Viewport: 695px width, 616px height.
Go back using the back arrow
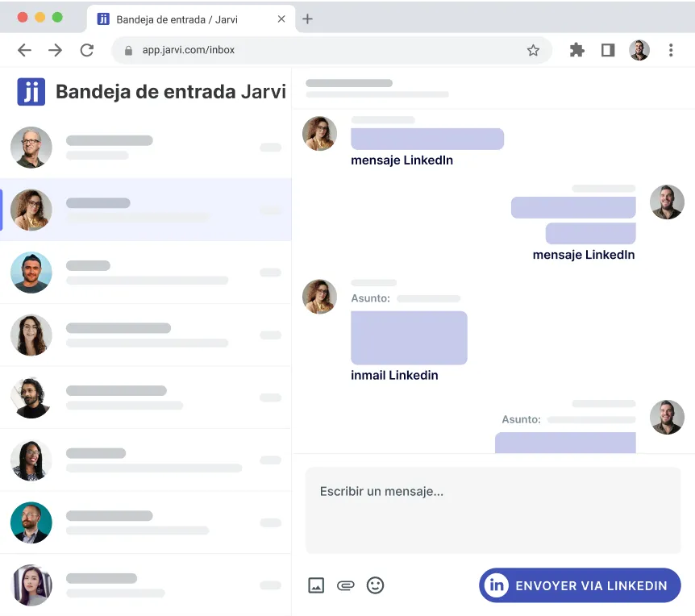[x=24, y=50]
